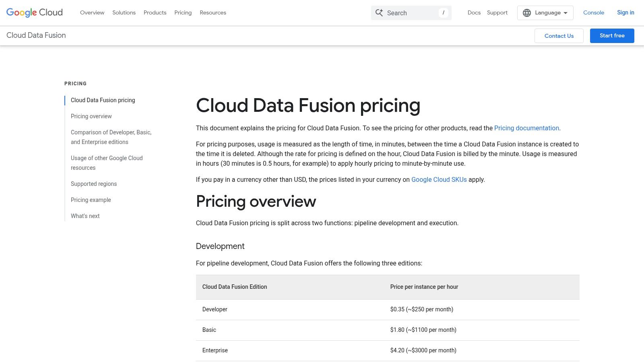Image resolution: width=644 pixels, height=362 pixels.
Task: Open the Pricing documentation link
Action: point(526,128)
